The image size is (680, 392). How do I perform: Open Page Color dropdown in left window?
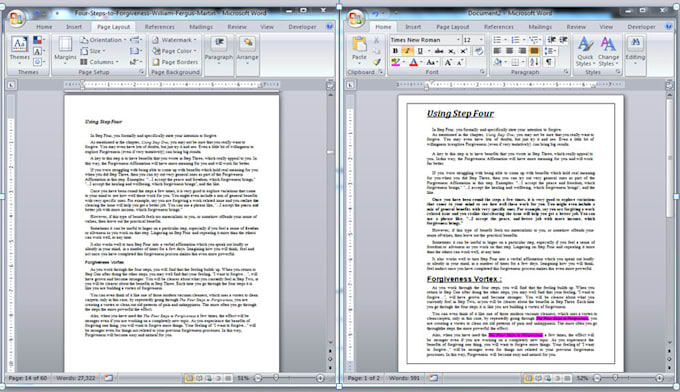pos(174,51)
